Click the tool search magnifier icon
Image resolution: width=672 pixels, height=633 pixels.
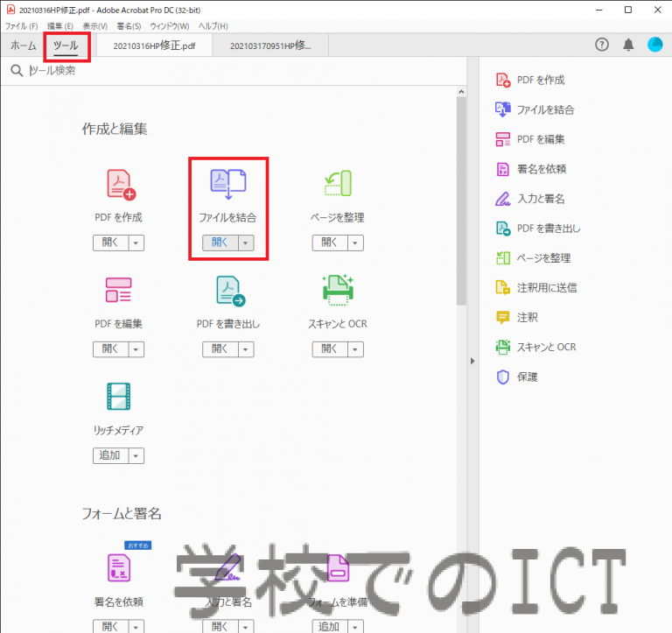[x=17, y=71]
